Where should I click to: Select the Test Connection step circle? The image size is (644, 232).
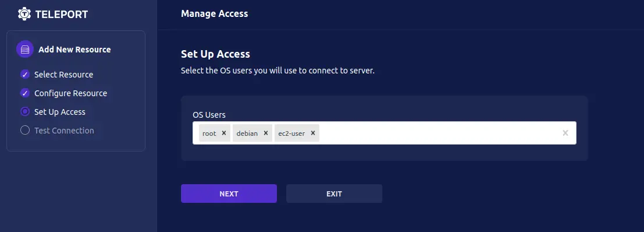pos(25,131)
